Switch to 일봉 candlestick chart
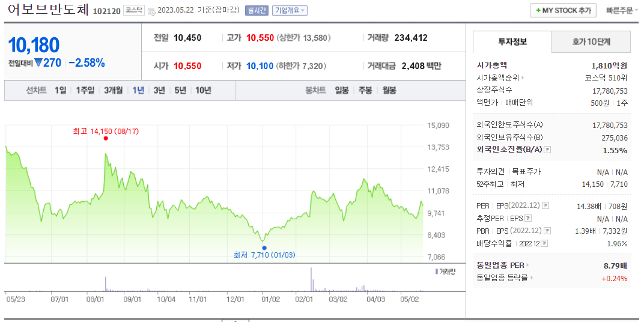 [x=342, y=90]
